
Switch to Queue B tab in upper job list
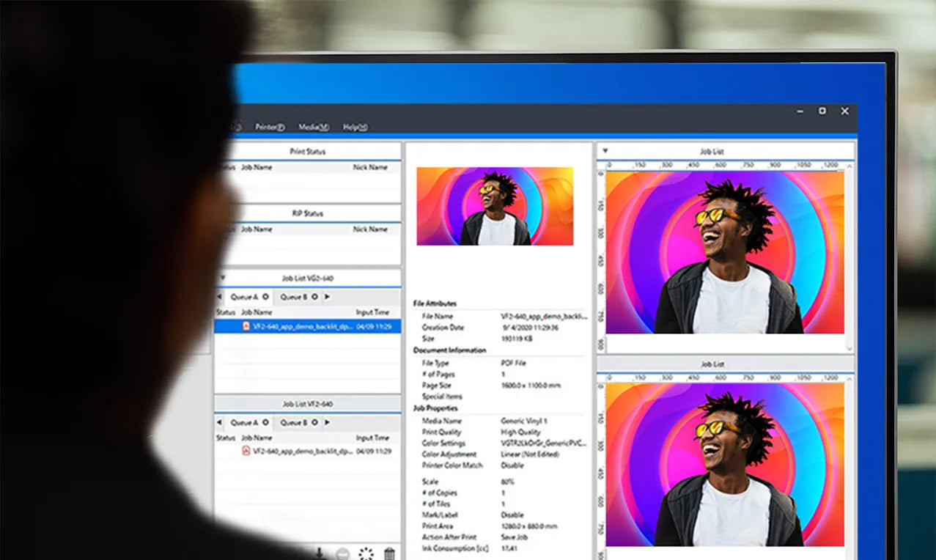[x=294, y=297]
